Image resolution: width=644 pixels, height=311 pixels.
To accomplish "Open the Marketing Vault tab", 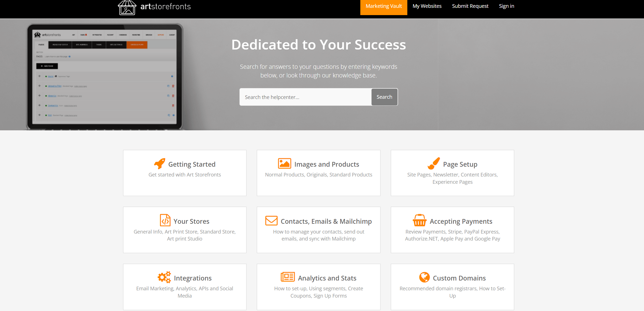I will [384, 6].
